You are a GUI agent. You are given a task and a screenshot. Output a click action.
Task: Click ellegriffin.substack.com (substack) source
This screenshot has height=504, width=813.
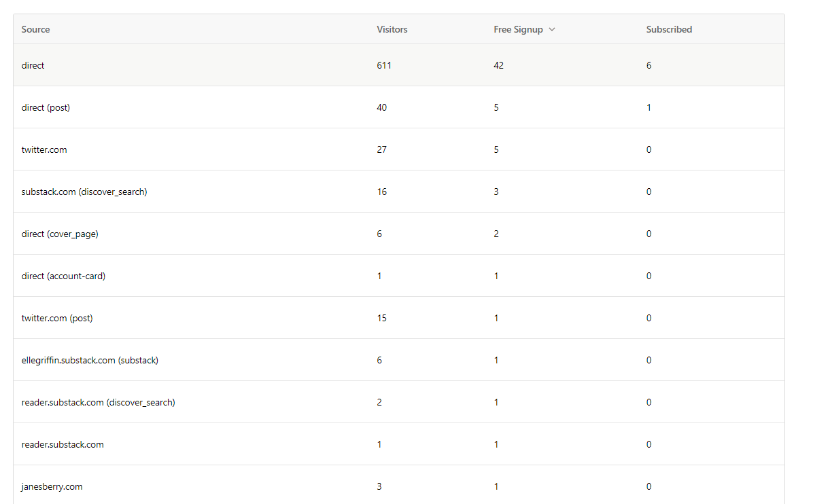pos(90,361)
